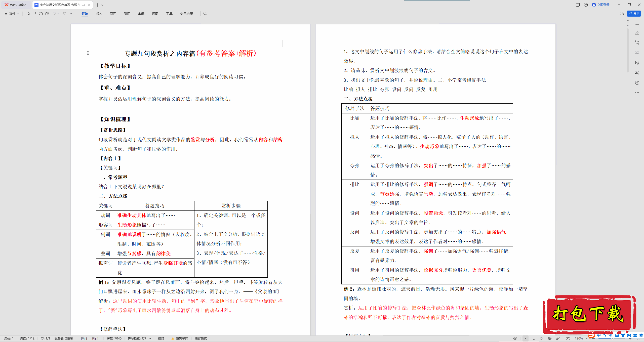Click the selection arrow icon in right sidebar
The image size is (644, 342).
coord(637,42)
